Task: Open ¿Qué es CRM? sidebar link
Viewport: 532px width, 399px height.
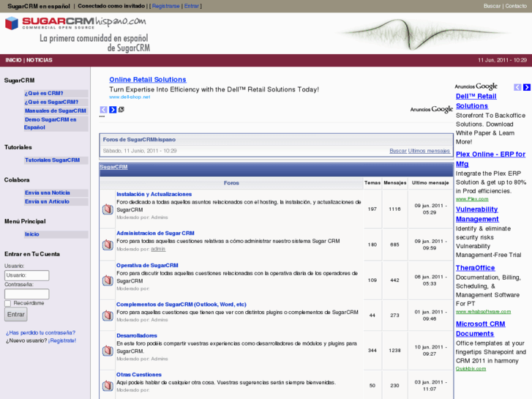Action: click(44, 94)
